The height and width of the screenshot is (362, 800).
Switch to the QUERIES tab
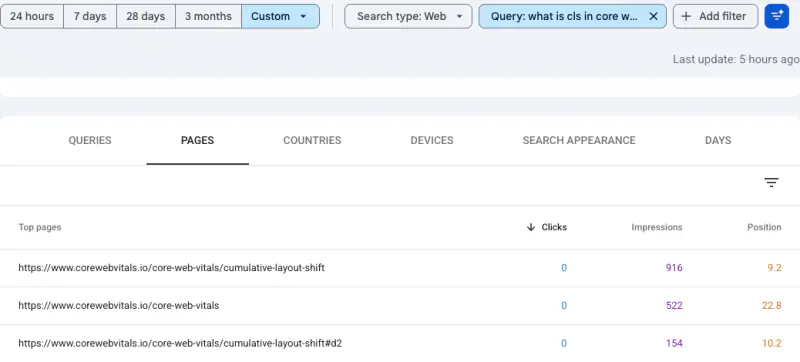click(x=90, y=140)
